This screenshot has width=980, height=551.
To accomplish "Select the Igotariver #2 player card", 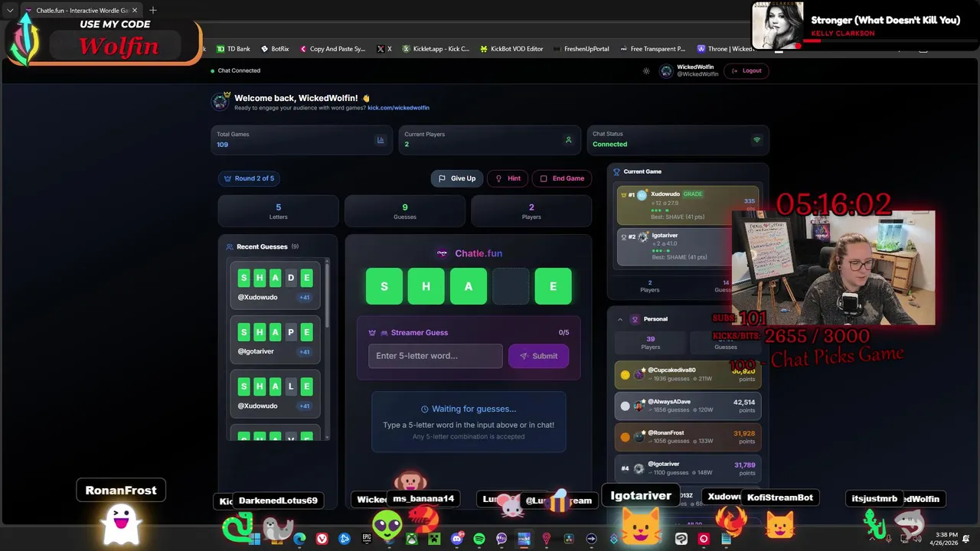I will tap(688, 246).
